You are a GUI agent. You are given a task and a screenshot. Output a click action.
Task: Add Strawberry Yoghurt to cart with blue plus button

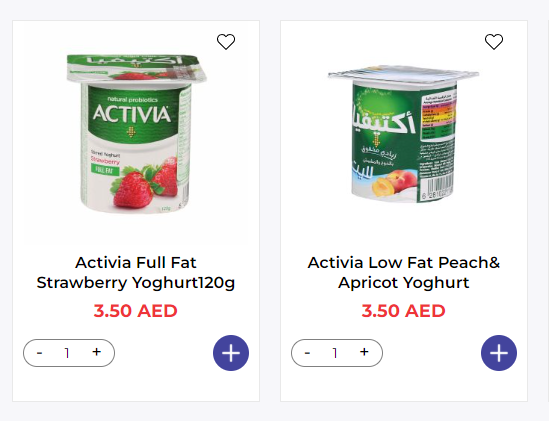coord(231,353)
